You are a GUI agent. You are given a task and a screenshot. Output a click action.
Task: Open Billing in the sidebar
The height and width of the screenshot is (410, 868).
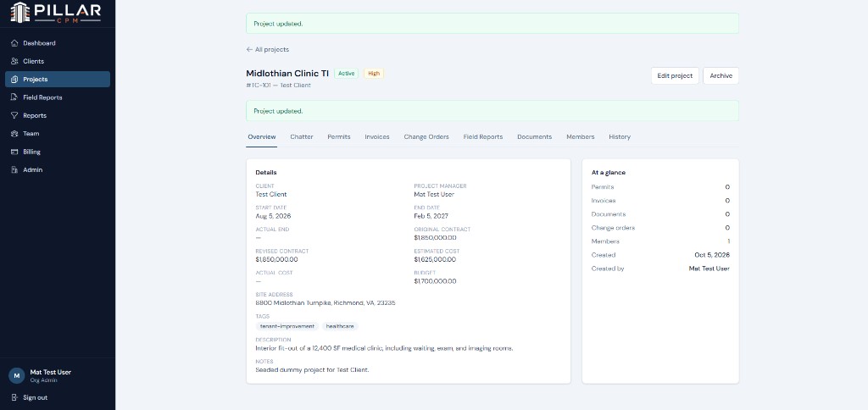[58, 152]
